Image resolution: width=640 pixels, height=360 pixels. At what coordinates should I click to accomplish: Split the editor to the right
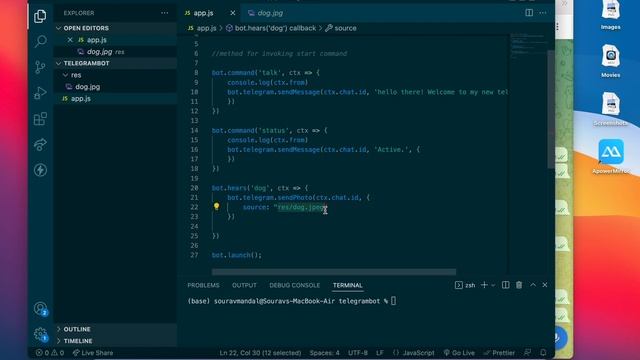529,13
